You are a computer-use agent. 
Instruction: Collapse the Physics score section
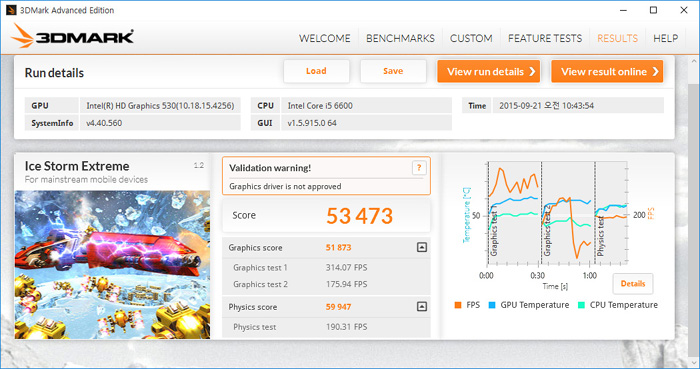click(421, 307)
